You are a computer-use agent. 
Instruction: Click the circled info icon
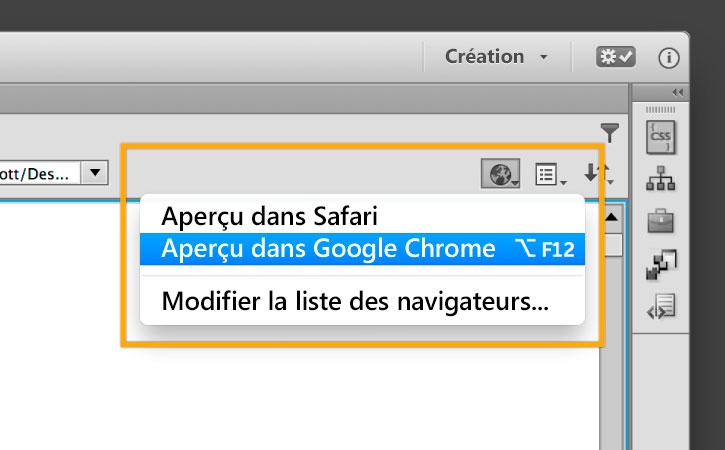click(x=668, y=58)
